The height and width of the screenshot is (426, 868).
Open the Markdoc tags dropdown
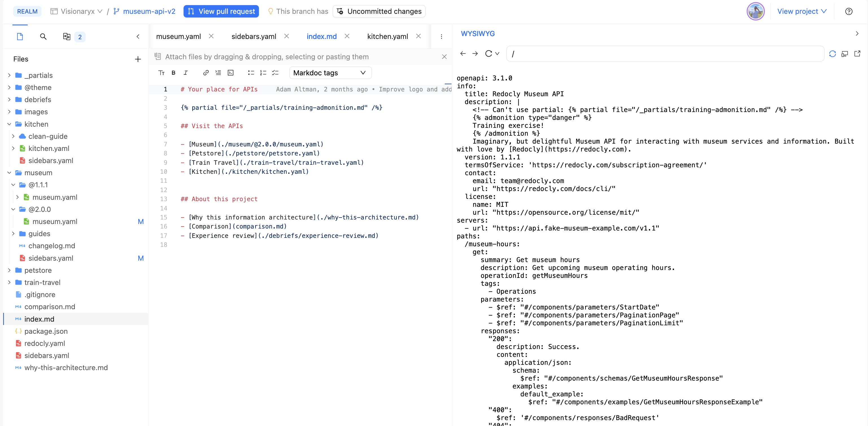pyautogui.click(x=330, y=73)
